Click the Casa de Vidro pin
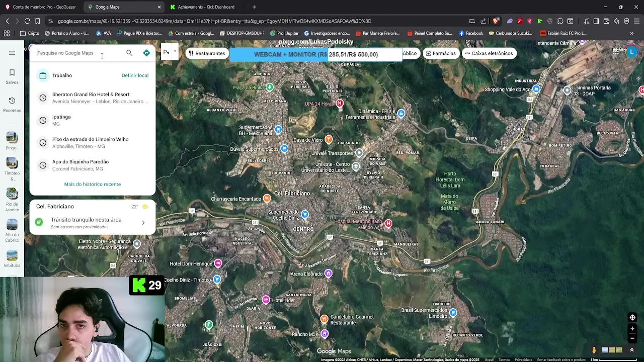Image resolution: width=644 pixels, height=362 pixels. point(329,139)
